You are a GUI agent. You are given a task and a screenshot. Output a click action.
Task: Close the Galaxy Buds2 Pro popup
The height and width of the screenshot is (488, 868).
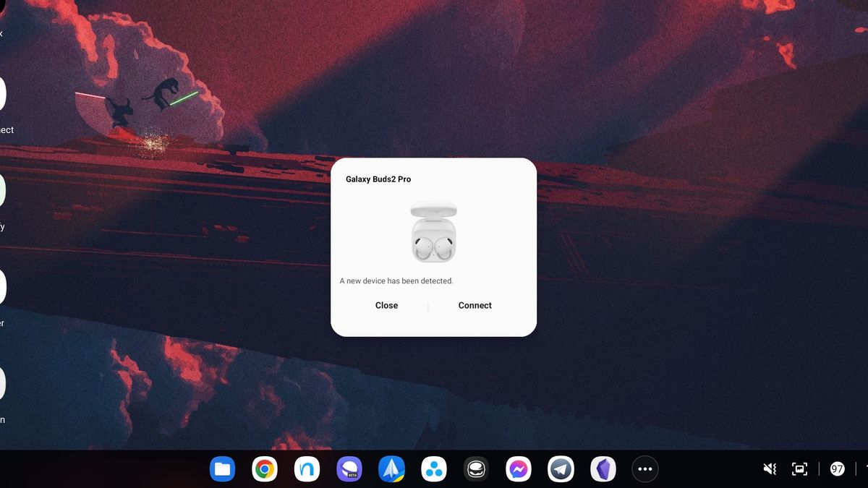tap(386, 305)
